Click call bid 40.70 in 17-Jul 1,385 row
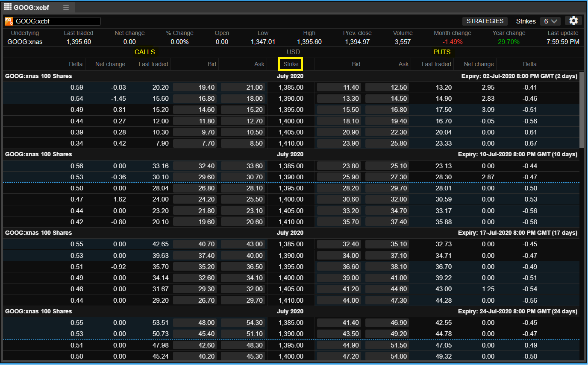This screenshot has width=588, height=365. point(195,244)
